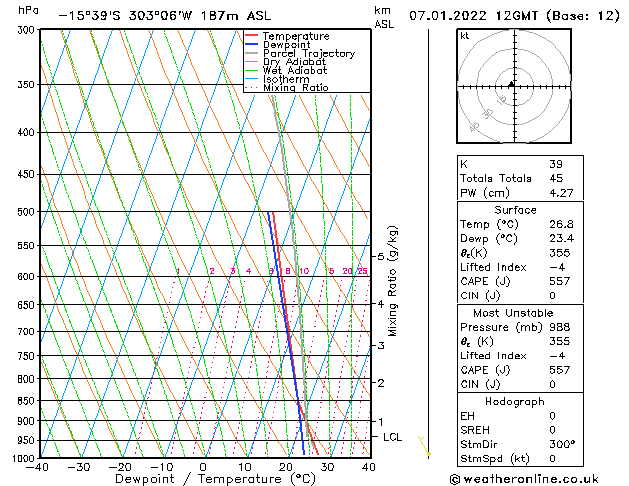Click the red Temperature line swatch in legend

click(252, 35)
